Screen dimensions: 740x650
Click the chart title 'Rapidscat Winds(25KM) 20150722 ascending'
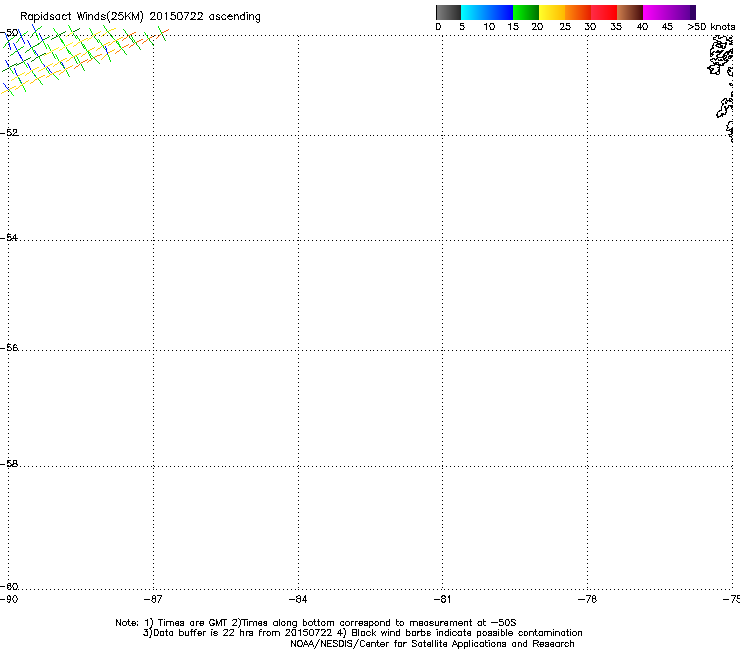tap(140, 17)
